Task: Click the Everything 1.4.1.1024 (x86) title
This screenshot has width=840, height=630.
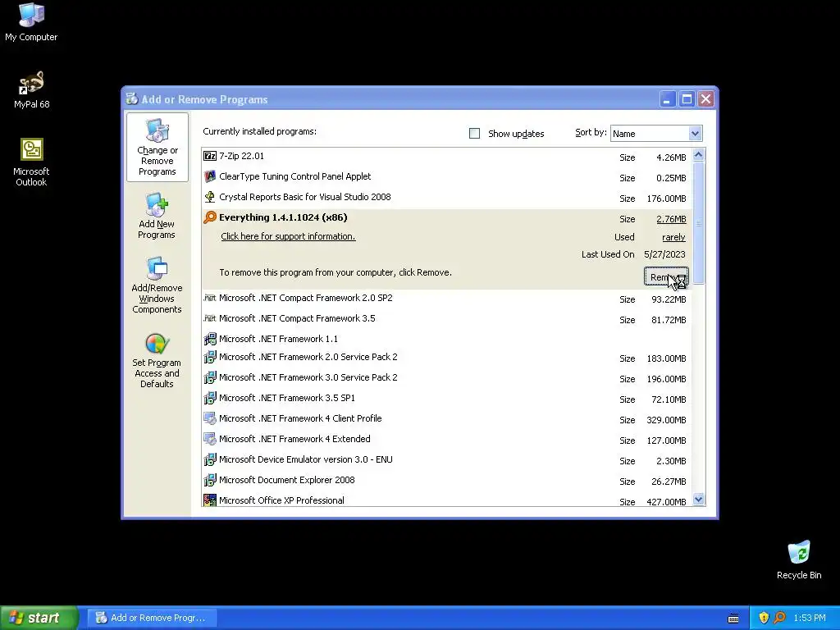Action: tap(283, 217)
